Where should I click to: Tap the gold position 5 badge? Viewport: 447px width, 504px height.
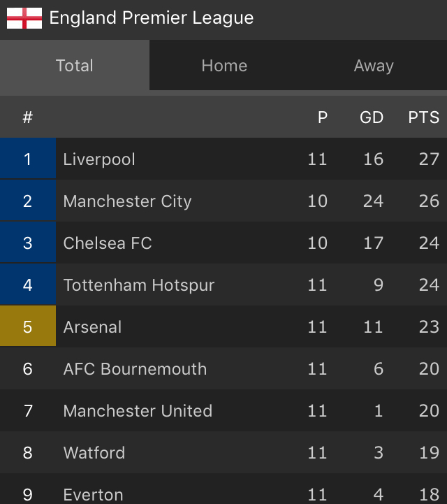(28, 327)
